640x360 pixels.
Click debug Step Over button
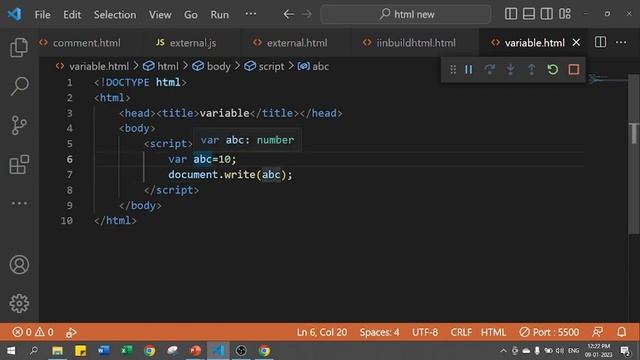click(x=489, y=69)
